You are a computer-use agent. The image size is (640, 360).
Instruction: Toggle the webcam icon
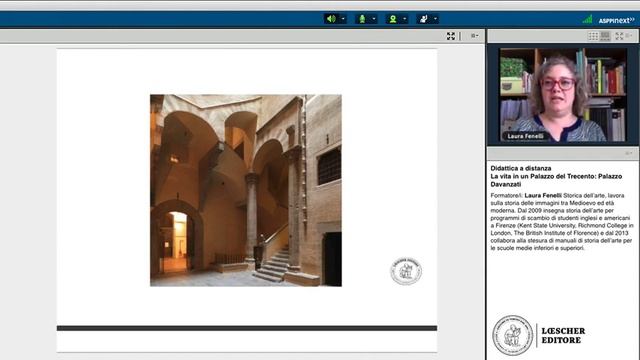pos(393,19)
